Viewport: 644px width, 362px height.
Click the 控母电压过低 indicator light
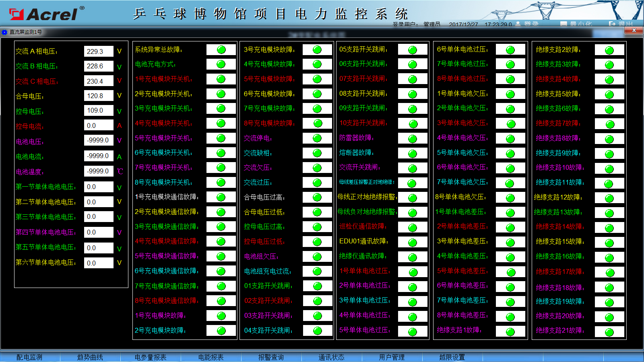tap(318, 242)
